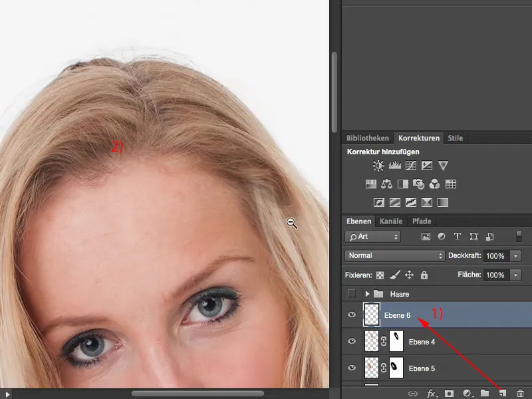Filter layers by pixel layers

click(426, 237)
